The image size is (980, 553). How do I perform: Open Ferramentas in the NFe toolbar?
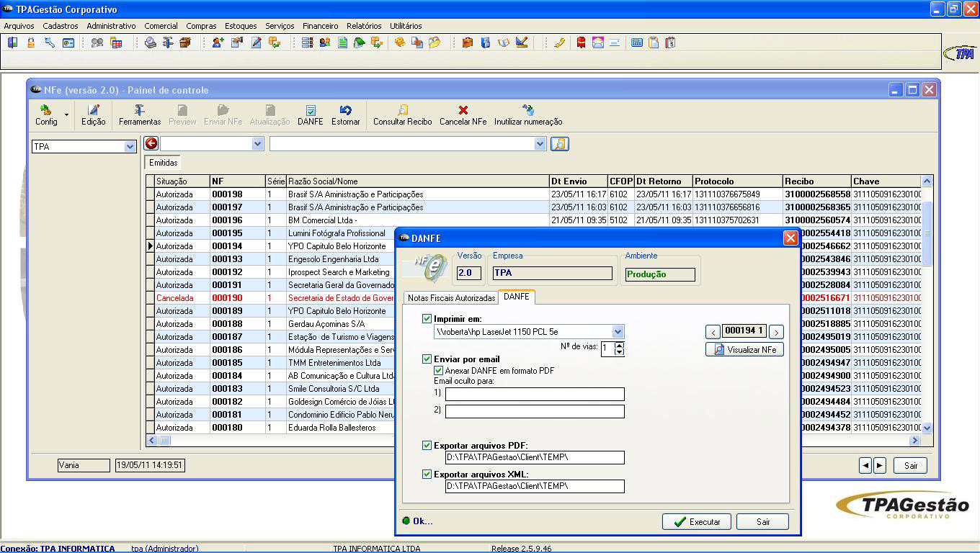[x=140, y=114]
